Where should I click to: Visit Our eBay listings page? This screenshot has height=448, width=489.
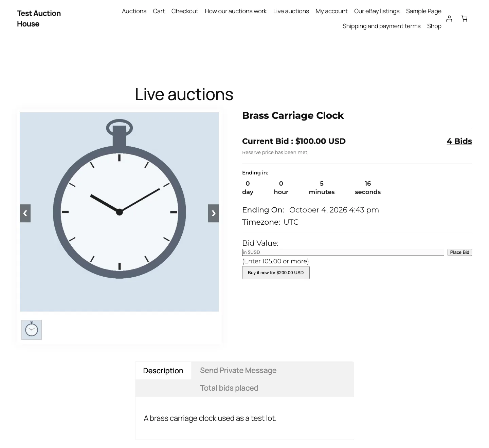377,11
